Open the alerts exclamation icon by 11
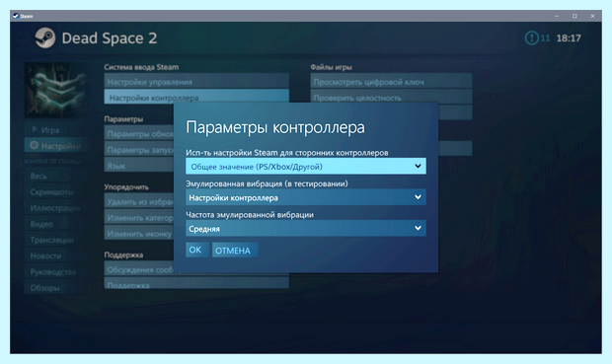Viewport: 612px width, 364px height. click(532, 38)
